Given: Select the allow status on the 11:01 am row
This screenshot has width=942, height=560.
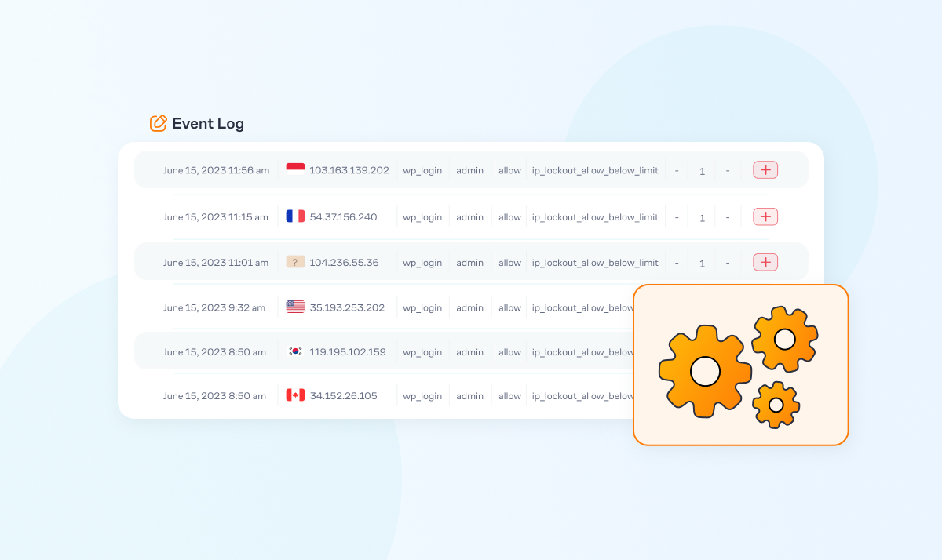Looking at the screenshot, I should pos(509,261).
